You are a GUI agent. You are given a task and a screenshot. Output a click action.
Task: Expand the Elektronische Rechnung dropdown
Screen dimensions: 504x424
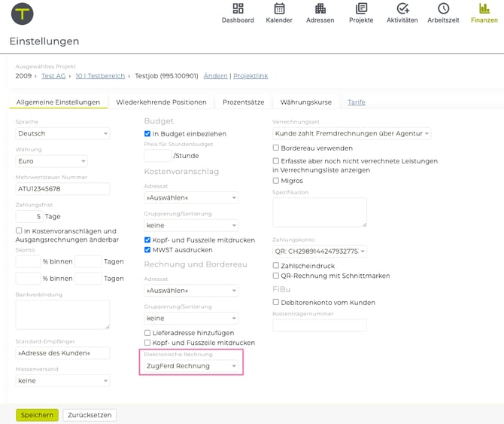coord(191,366)
